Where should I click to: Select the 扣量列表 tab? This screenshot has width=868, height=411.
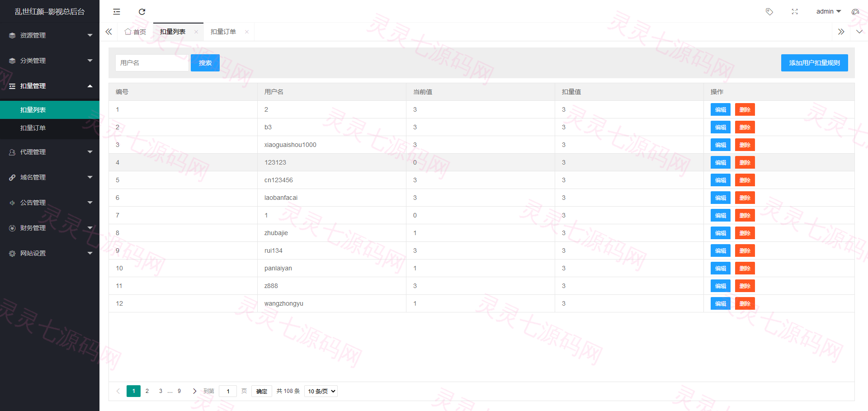click(x=173, y=32)
